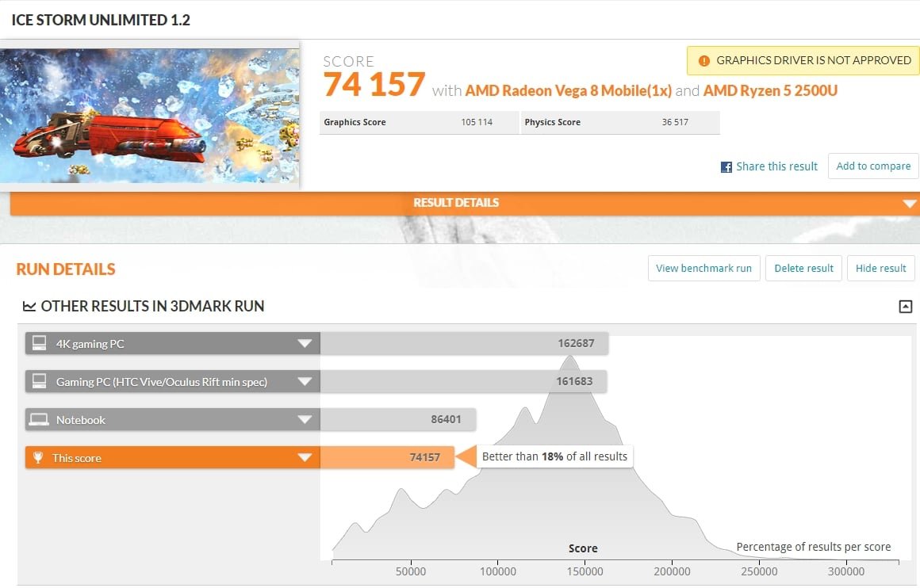Screen dimensions: 920x588
Task: Click the trophy icon on This score row
Action: pos(38,457)
